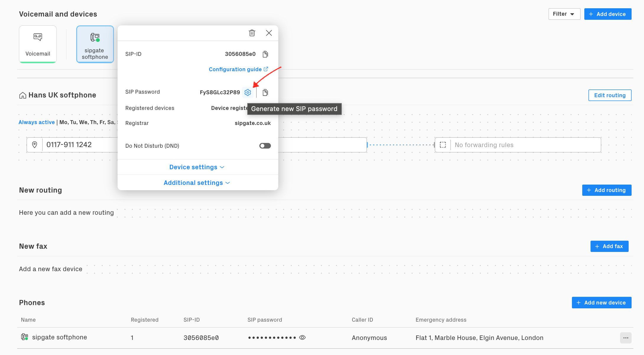Click the Add fax button
This screenshot has width=644, height=355.
[x=609, y=246]
